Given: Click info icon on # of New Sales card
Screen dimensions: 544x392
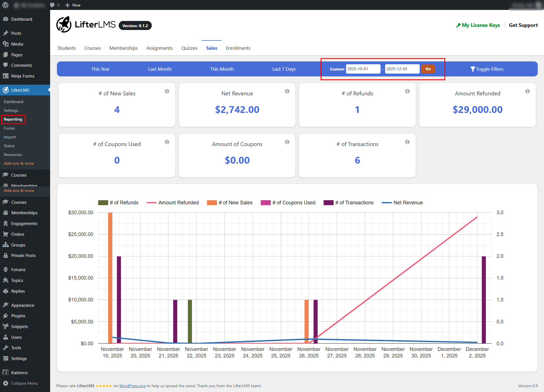Looking at the screenshot, I should (167, 91).
